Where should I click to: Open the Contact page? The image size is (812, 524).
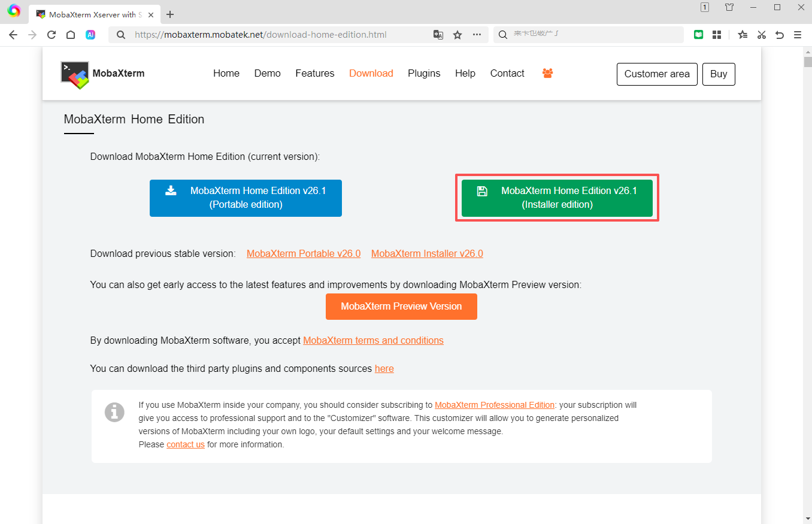507,73
